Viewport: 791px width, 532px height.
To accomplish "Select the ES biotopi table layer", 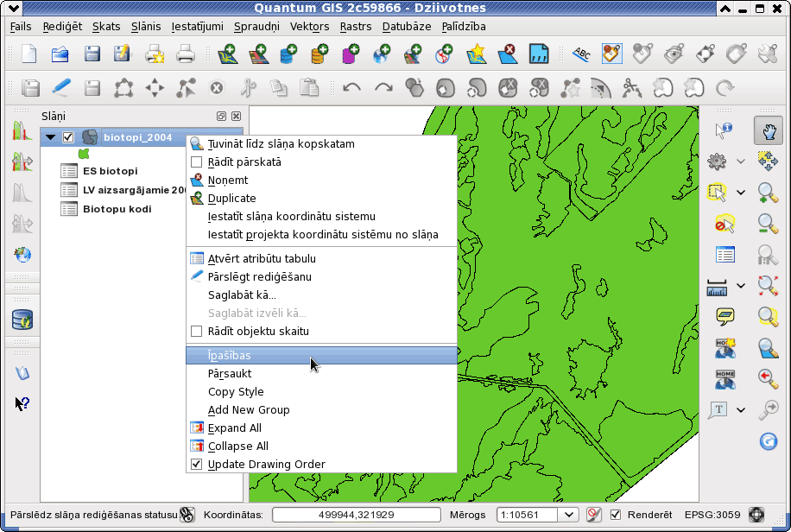I will coord(110,171).
